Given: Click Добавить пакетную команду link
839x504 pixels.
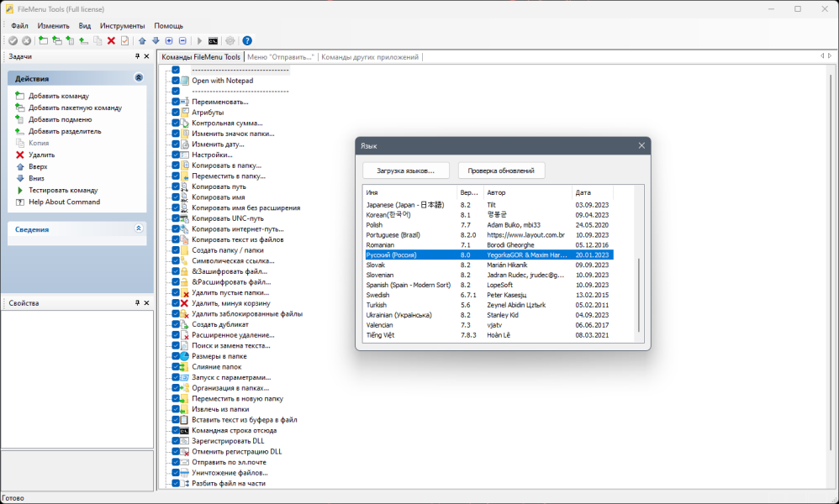Looking at the screenshot, I should point(76,108).
